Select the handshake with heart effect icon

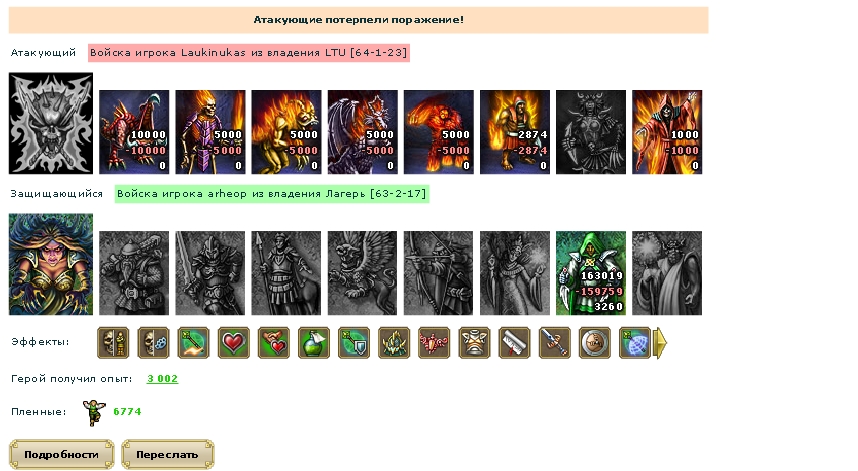click(x=274, y=343)
